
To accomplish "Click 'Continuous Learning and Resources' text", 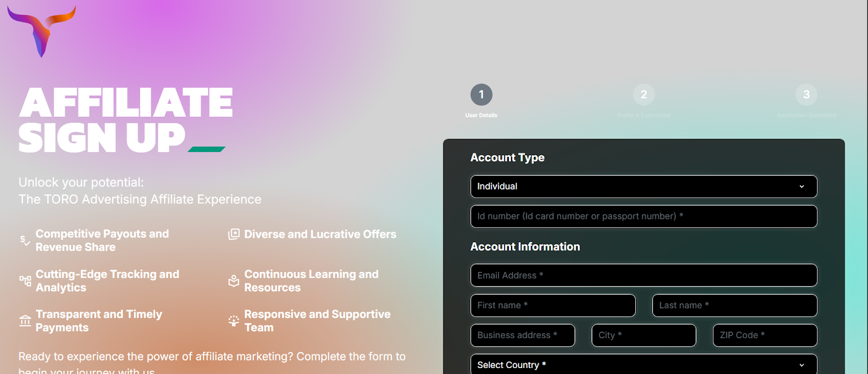I will point(311,281).
